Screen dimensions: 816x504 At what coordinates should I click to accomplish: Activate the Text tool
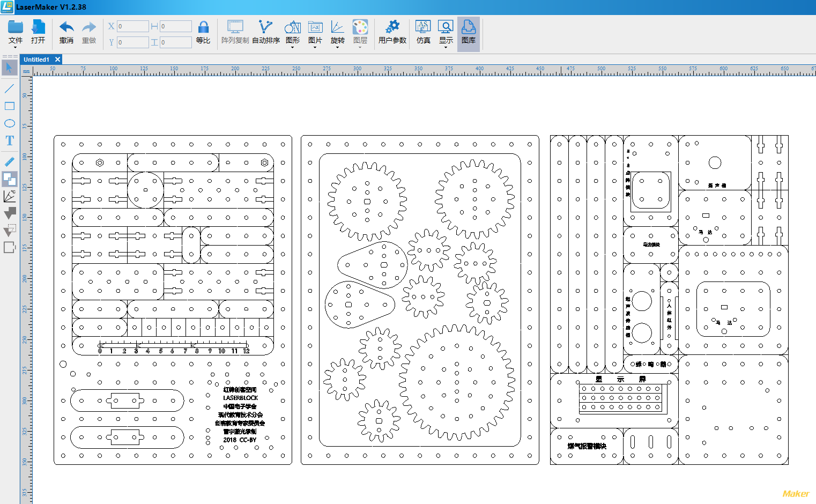(10, 141)
